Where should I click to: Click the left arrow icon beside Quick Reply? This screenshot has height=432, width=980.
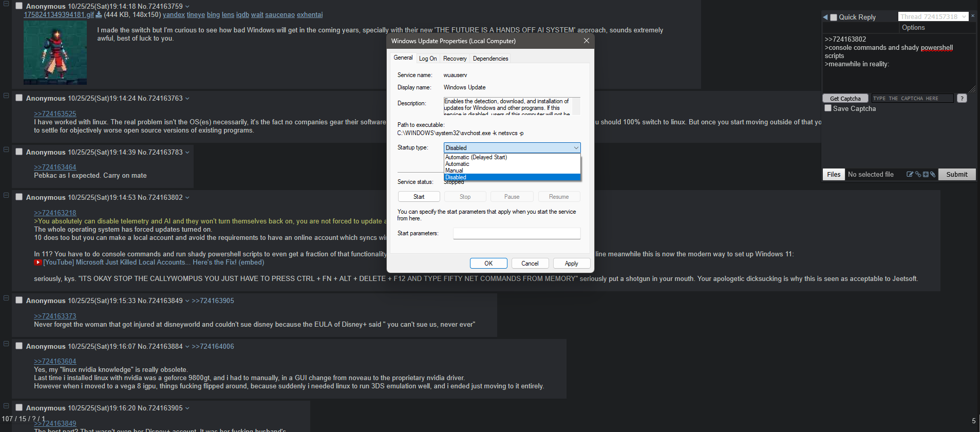(825, 17)
